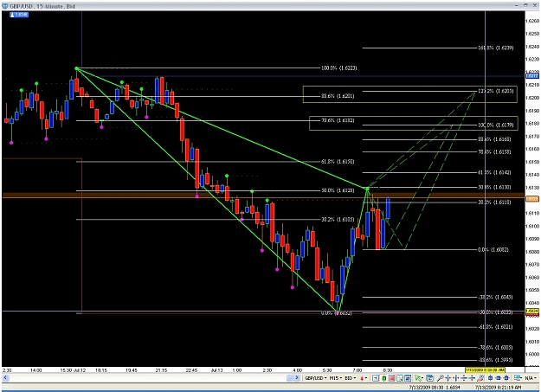Image resolution: width=541 pixels, height=392 pixels.
Task: Open the red candle chart-style dropdown
Action: 364,378
